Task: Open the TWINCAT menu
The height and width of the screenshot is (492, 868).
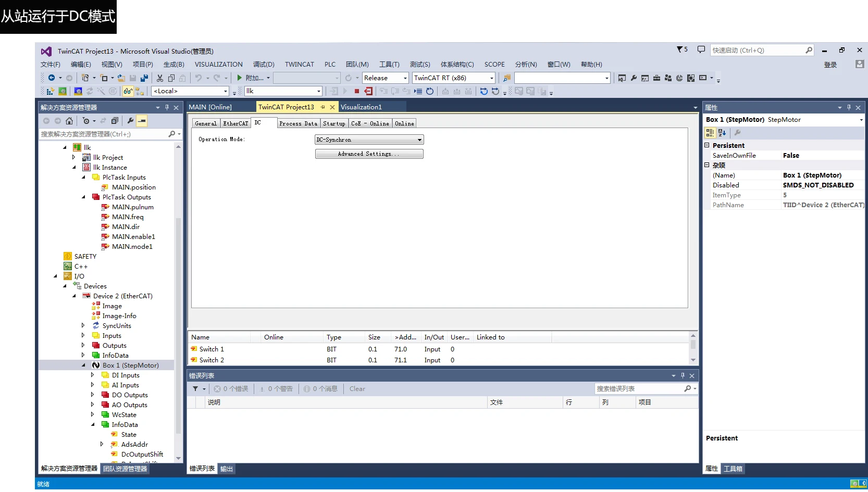Action: pos(300,65)
